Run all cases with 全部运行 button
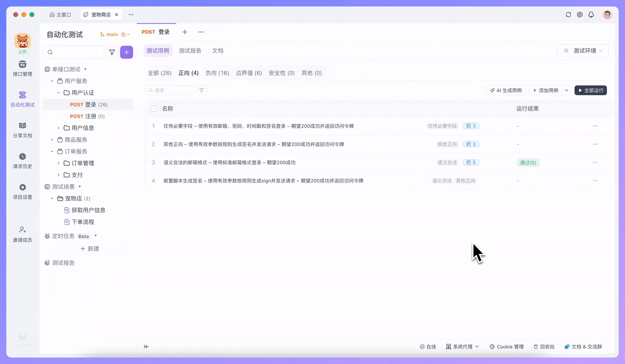The image size is (625, 364). coord(590,90)
